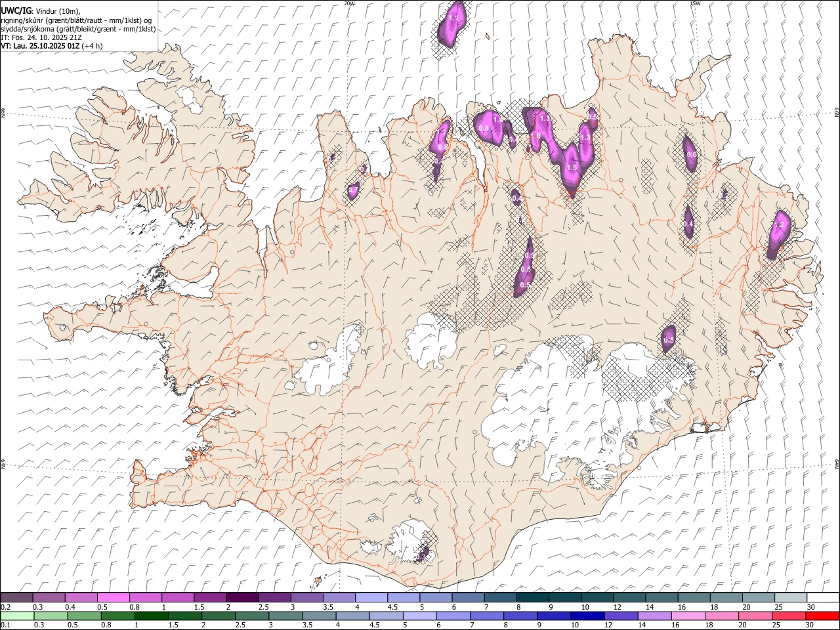Click the '1.5' label on upper legend scale
The height and width of the screenshot is (630, 840).
199,608
